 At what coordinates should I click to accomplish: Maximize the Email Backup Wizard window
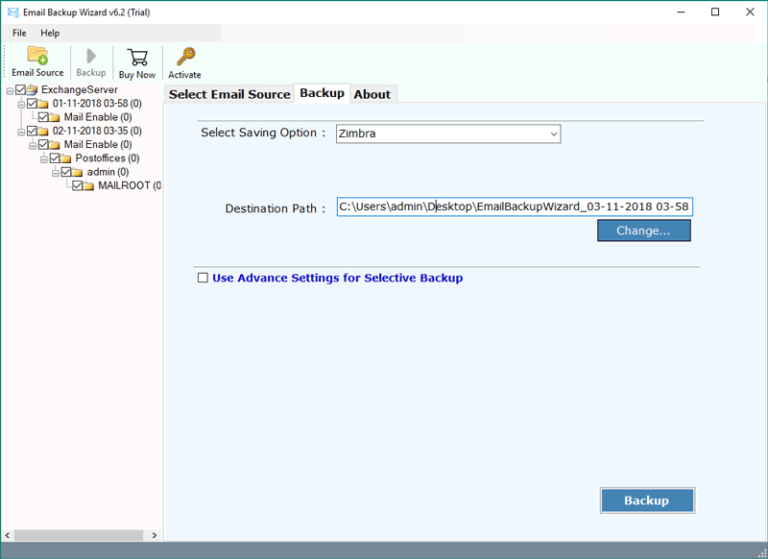click(x=715, y=12)
